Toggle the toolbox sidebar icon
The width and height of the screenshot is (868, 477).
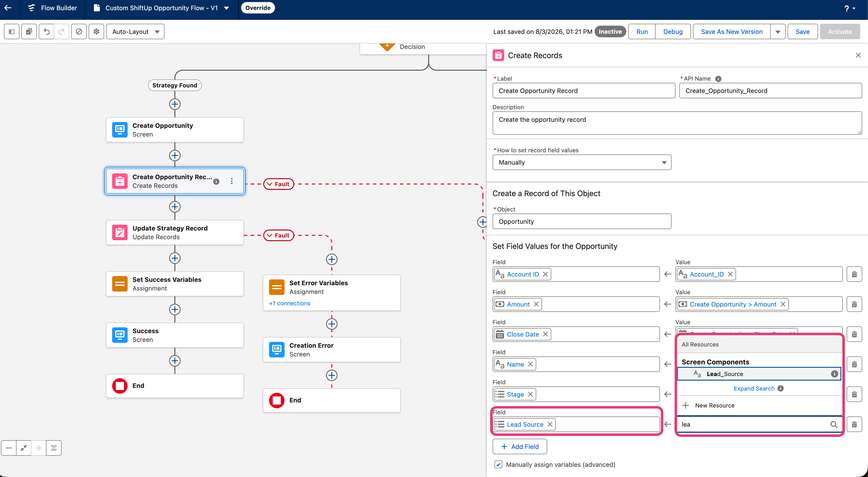click(11, 32)
